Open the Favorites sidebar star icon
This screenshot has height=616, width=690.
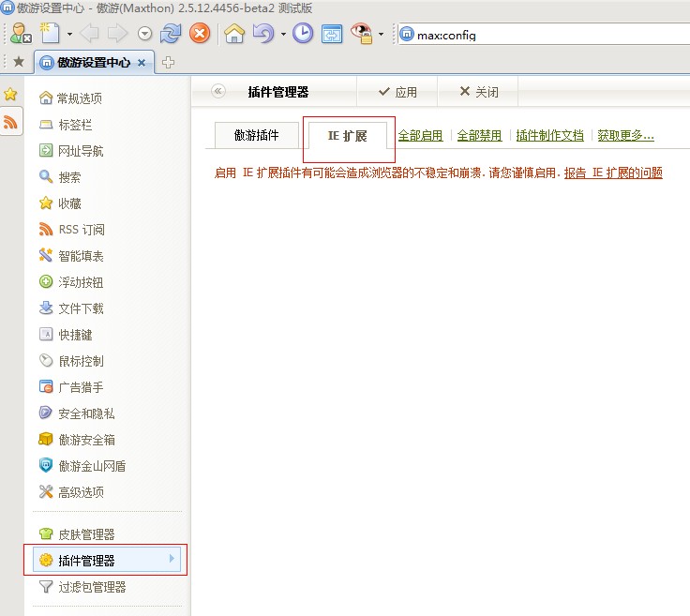point(10,94)
